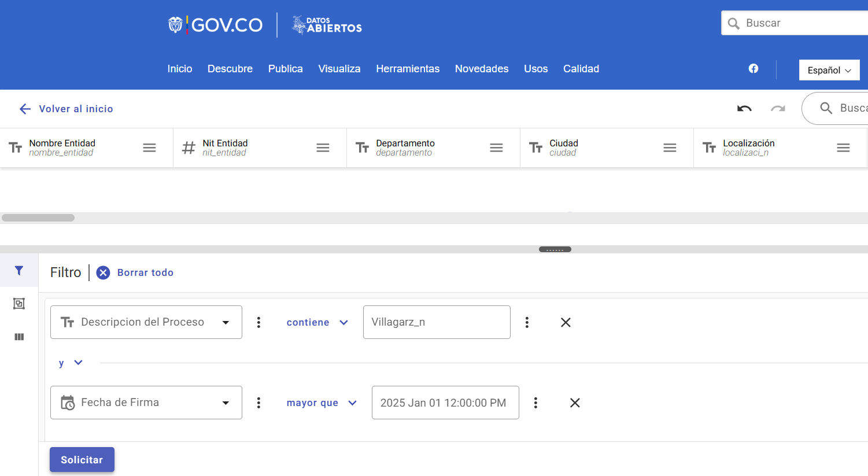Open options next to Descripcion del Proceso column
Viewport: 868px width, 476px height.
[x=258, y=322]
